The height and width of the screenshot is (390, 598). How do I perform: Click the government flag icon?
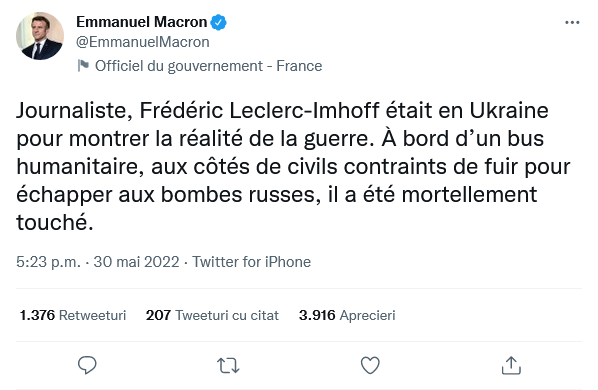click(x=83, y=66)
